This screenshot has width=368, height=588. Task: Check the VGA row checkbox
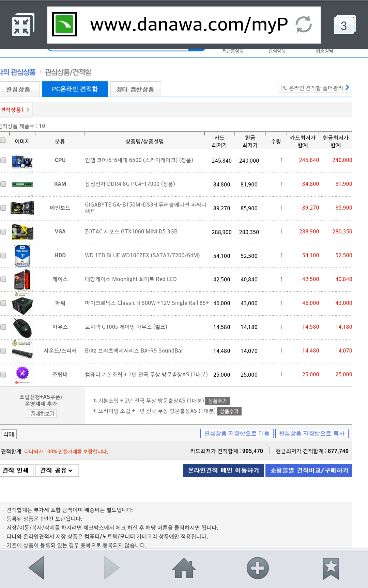pos(3,231)
